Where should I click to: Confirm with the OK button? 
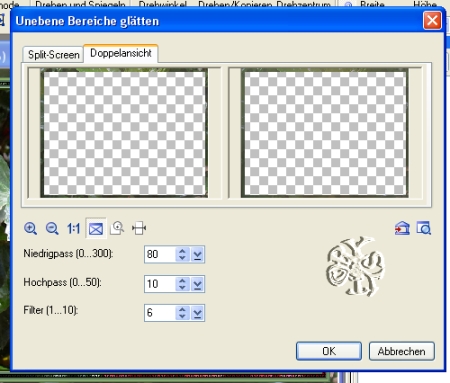click(x=329, y=351)
